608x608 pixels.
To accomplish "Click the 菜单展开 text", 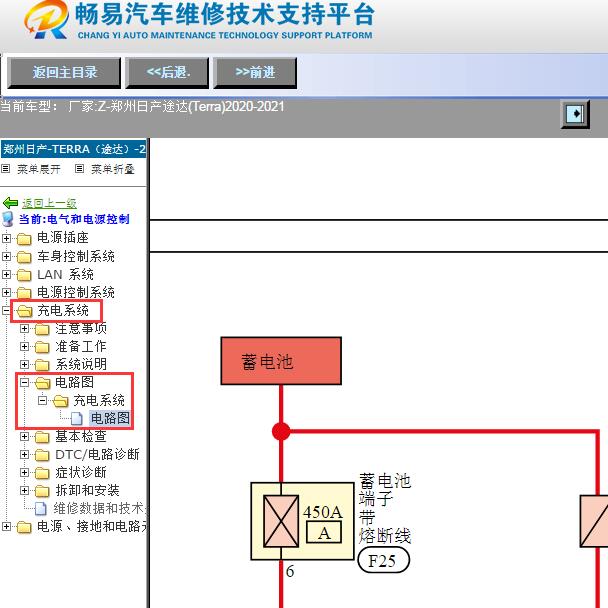I will [x=39, y=169].
